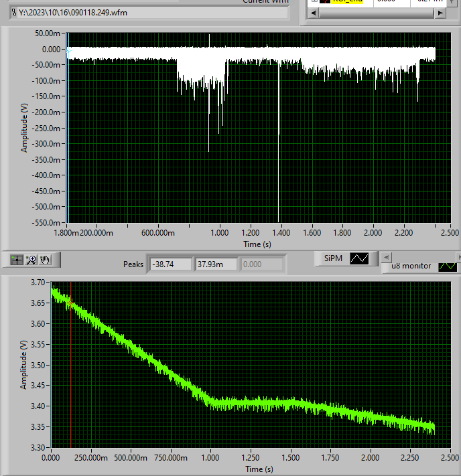The height and width of the screenshot is (476, 461).
Task: Click the Time (s) label under SiPM graph
Action: (x=257, y=244)
